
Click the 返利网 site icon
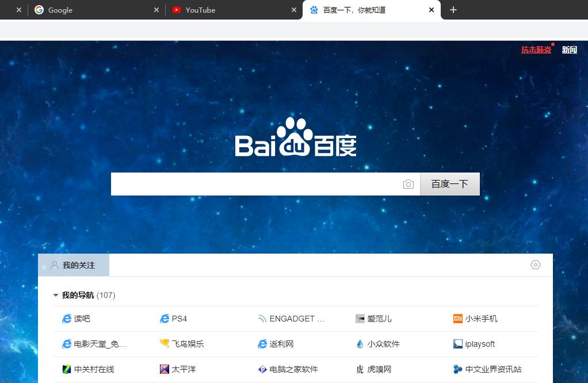pyautogui.click(x=262, y=344)
